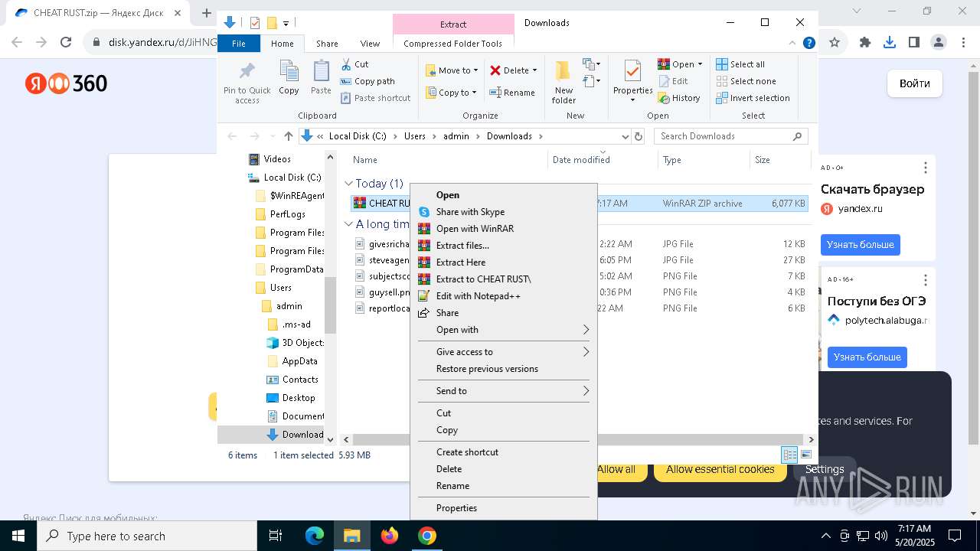
Task: Type here to search taskbar box
Action: pos(146,536)
